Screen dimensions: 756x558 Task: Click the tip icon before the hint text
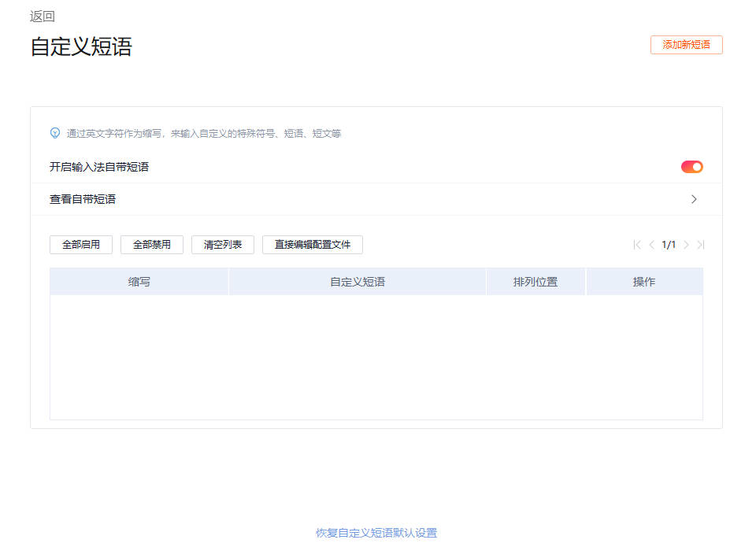coord(54,133)
